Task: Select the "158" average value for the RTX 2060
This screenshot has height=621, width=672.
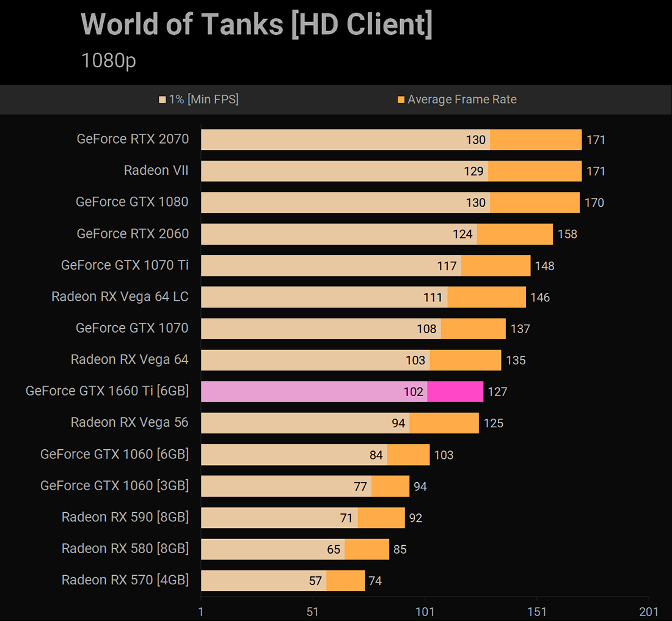Action: click(x=568, y=234)
